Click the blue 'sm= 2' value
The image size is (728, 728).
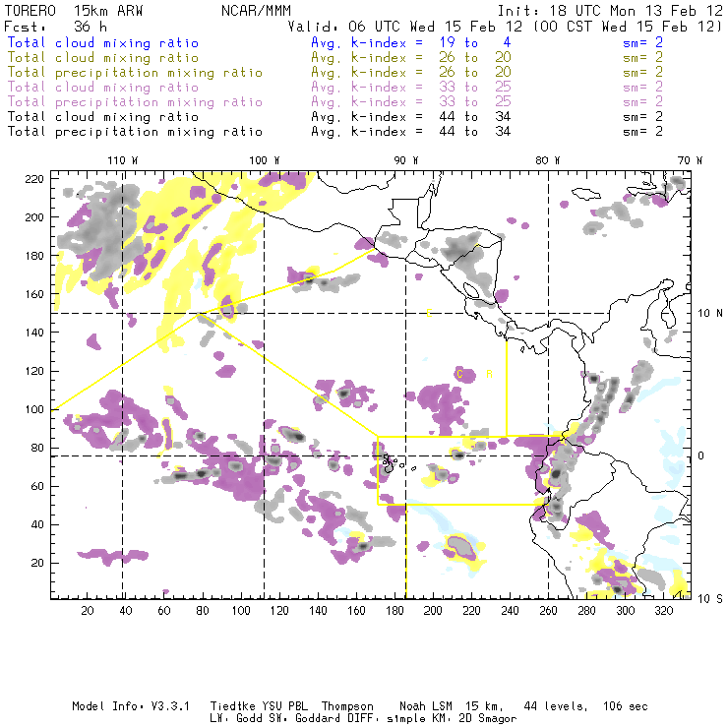pos(642,42)
